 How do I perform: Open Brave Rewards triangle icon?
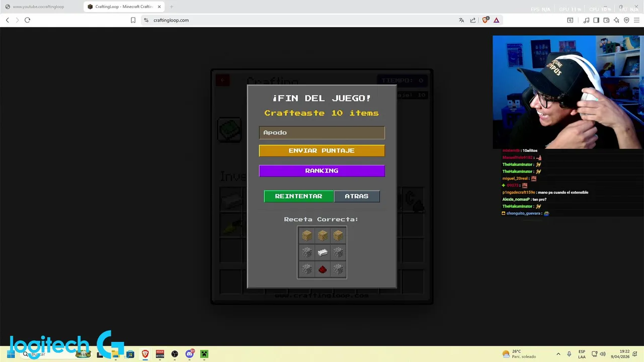(x=496, y=20)
